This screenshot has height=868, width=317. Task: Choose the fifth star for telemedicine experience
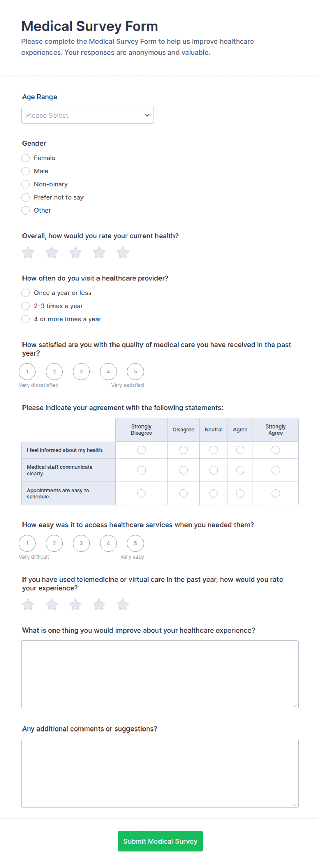coord(123,605)
